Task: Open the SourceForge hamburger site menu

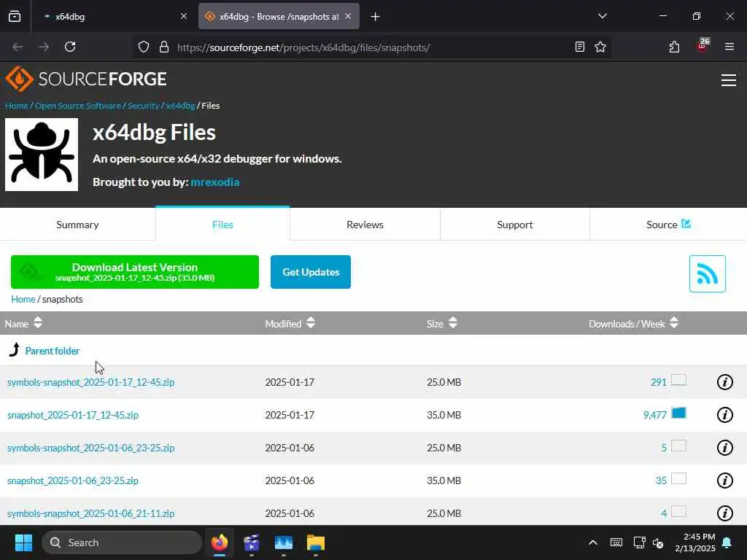Action: click(x=729, y=80)
